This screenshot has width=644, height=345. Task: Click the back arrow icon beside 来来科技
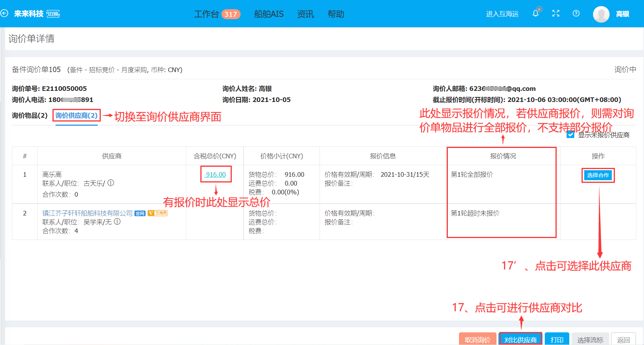(4, 13)
